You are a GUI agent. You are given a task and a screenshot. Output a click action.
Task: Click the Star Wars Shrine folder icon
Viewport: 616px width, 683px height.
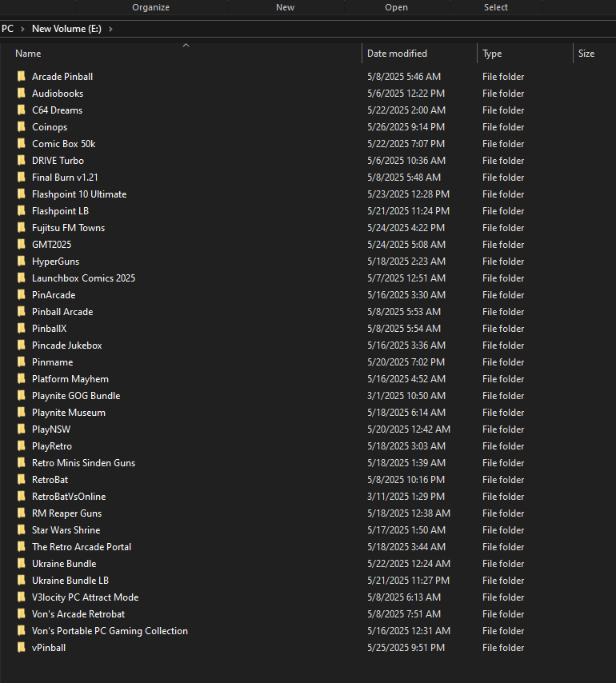coord(21,530)
